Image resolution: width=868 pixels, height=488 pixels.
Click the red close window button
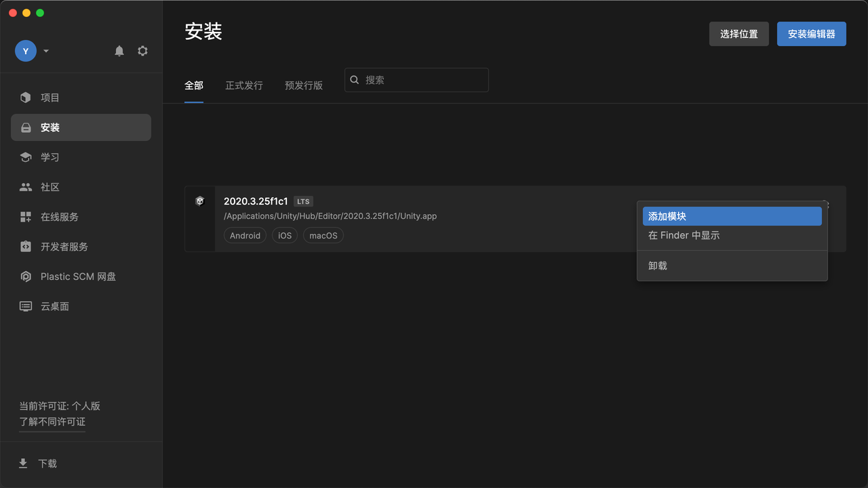point(13,13)
